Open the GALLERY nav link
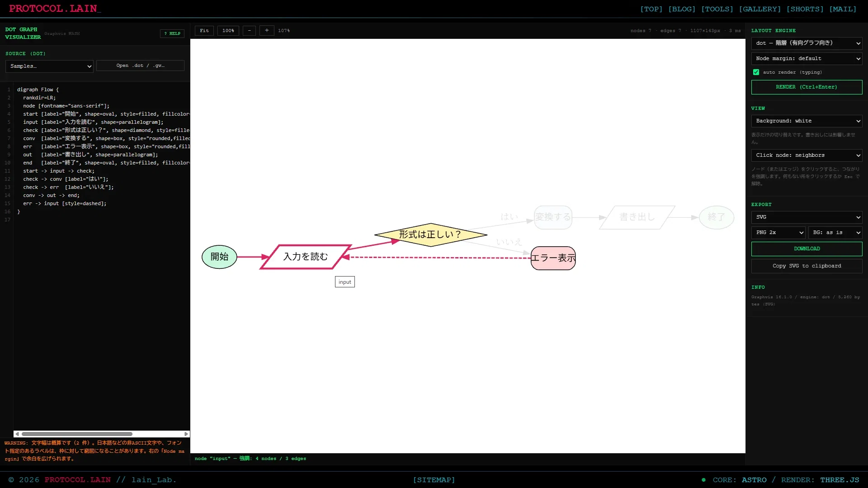 [759, 9]
